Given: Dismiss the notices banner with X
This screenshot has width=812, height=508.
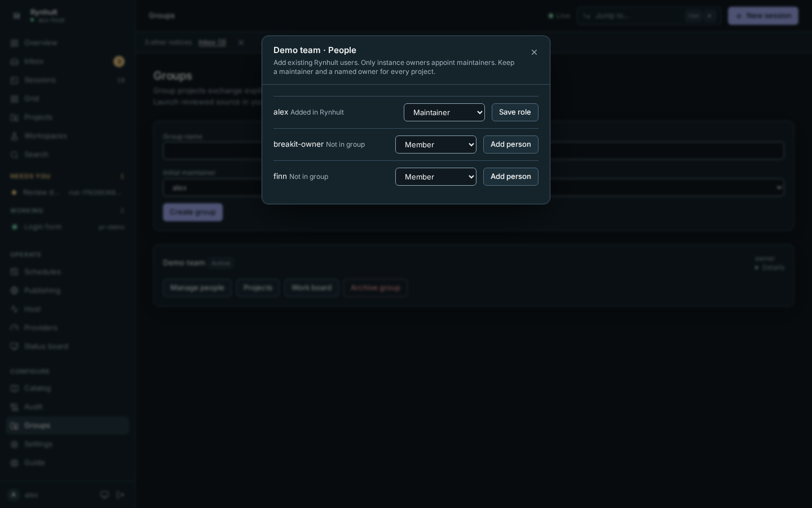Looking at the screenshot, I should pos(241,42).
